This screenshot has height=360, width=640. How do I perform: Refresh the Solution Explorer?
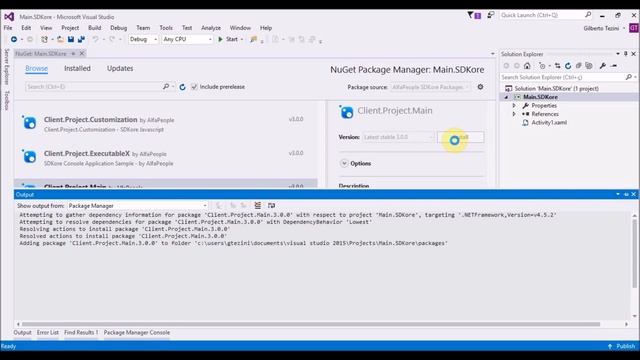[568, 66]
